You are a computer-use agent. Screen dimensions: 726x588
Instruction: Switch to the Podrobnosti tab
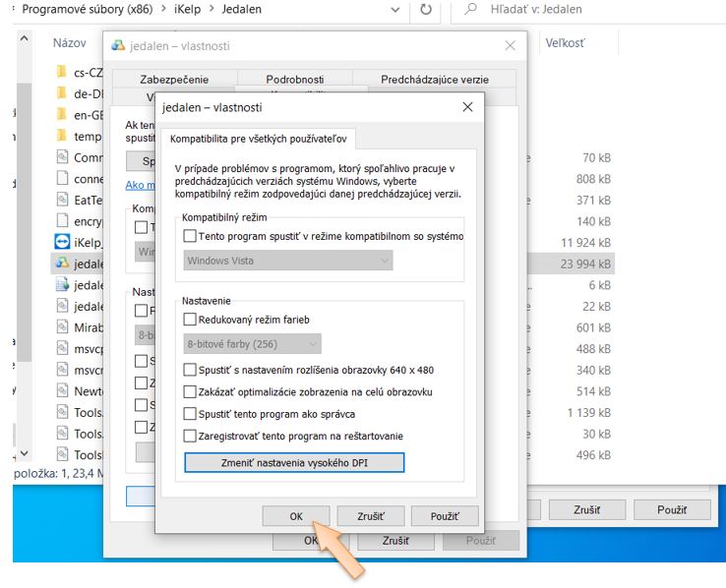294,80
